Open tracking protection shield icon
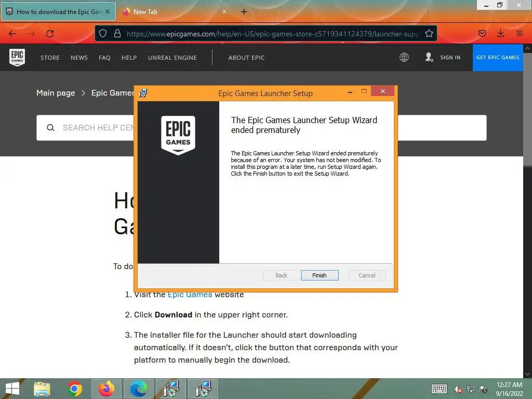 pos(103,33)
